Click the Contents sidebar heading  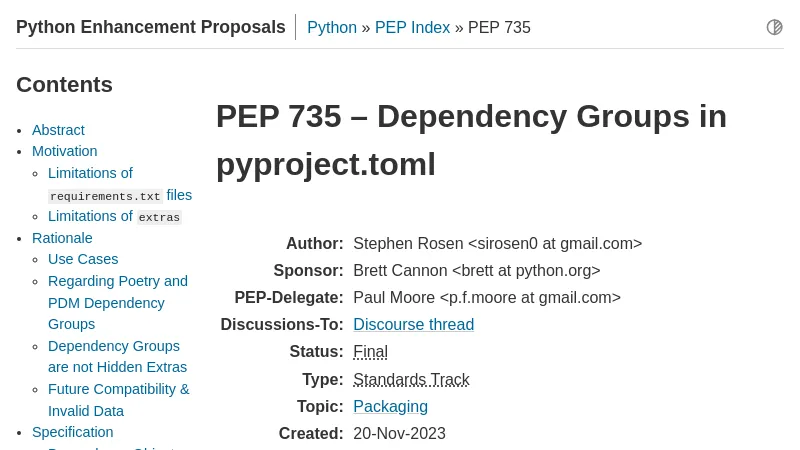click(64, 85)
